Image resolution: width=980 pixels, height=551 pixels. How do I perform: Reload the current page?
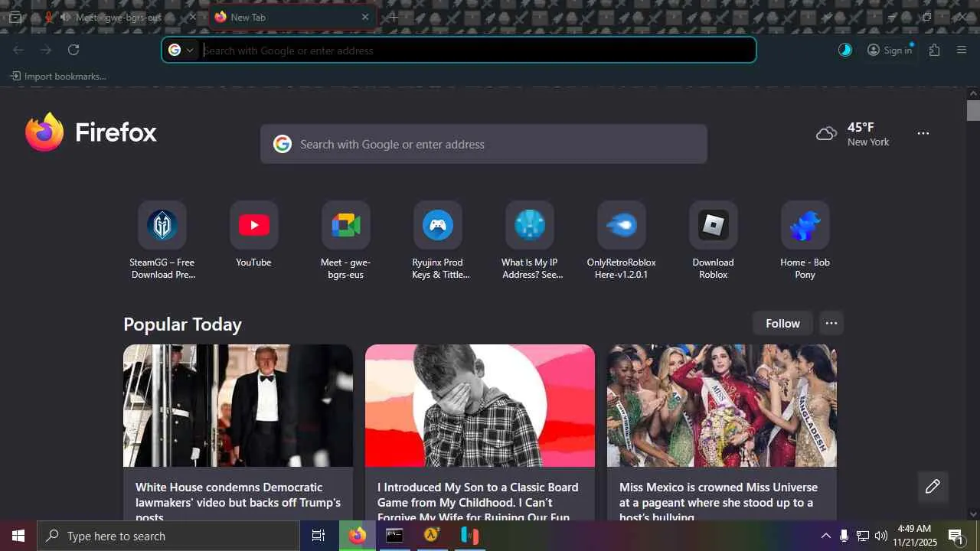tap(73, 50)
